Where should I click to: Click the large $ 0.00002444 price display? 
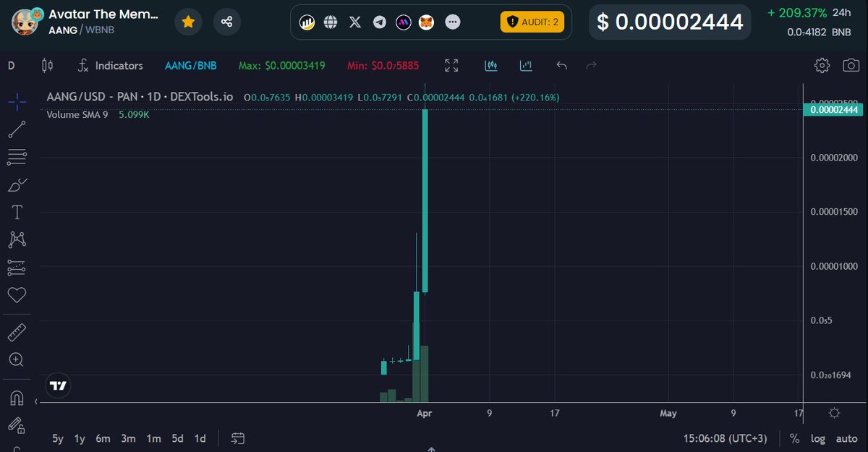670,22
